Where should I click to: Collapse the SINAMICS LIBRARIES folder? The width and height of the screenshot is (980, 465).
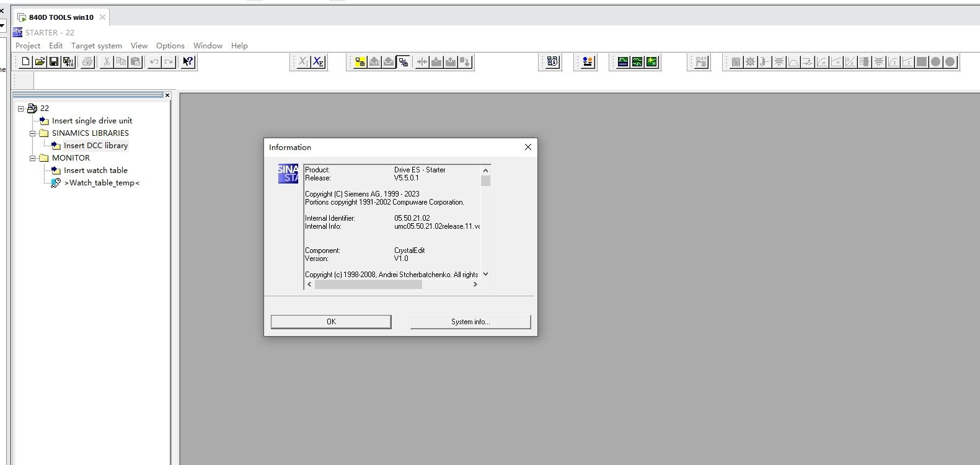(33, 133)
